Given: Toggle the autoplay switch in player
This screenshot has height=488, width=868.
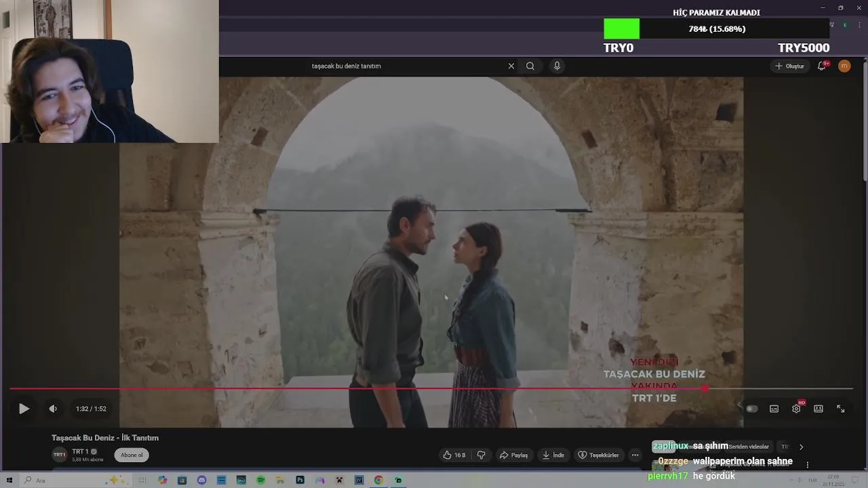Looking at the screenshot, I should point(751,409).
